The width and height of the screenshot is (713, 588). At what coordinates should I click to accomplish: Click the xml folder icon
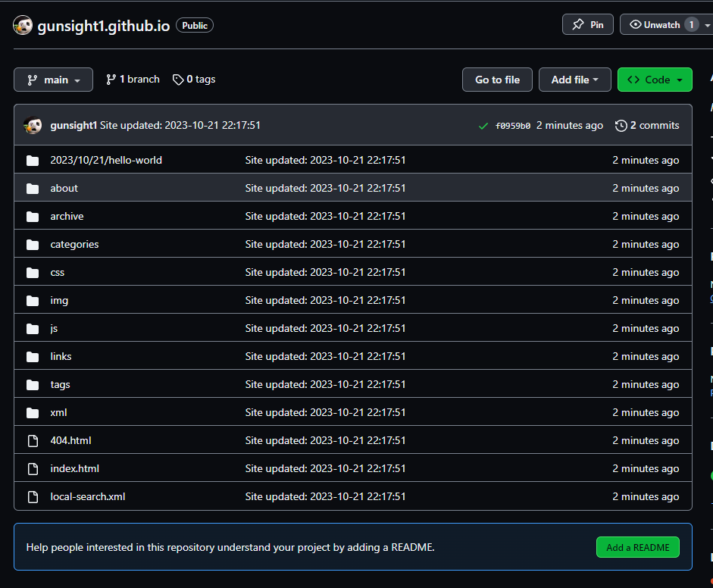click(x=33, y=413)
